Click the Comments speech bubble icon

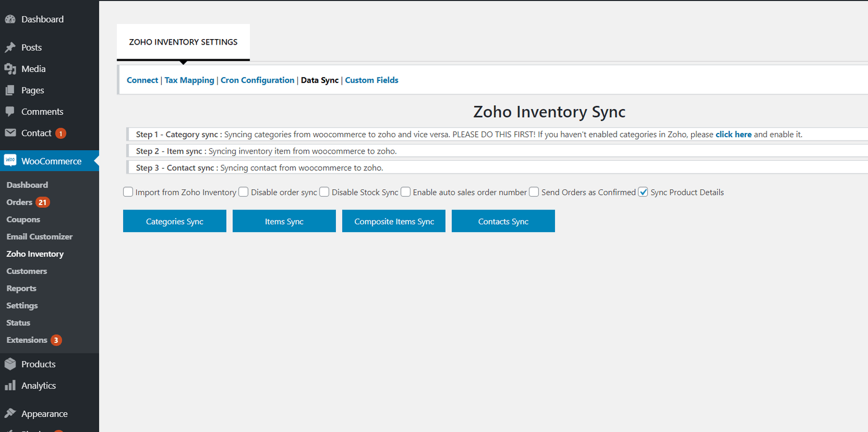pos(10,111)
